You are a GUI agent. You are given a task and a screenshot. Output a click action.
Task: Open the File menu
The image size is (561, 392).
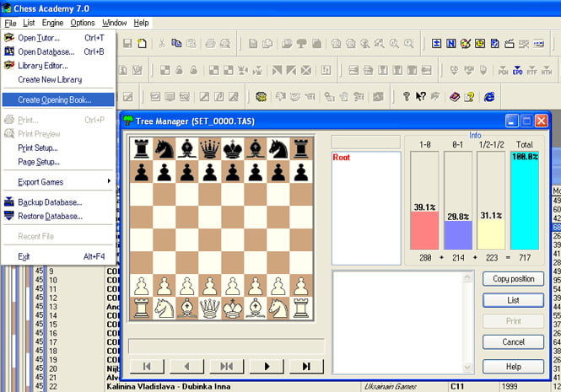click(x=10, y=24)
